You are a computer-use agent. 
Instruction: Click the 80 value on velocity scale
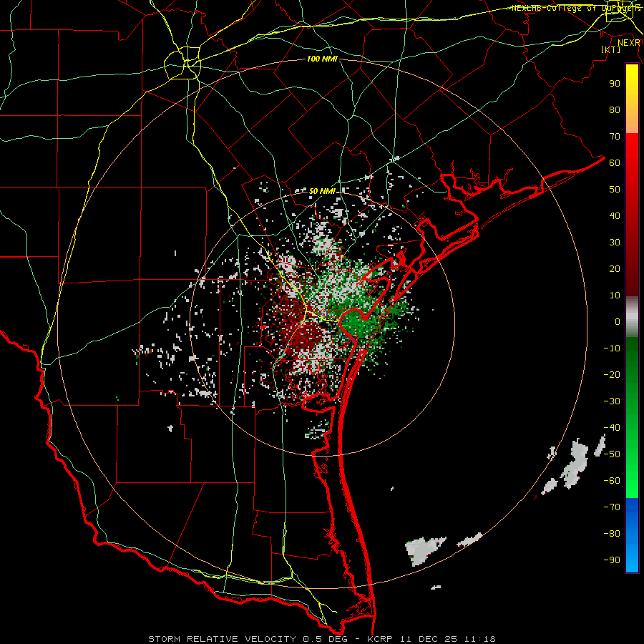(x=615, y=109)
